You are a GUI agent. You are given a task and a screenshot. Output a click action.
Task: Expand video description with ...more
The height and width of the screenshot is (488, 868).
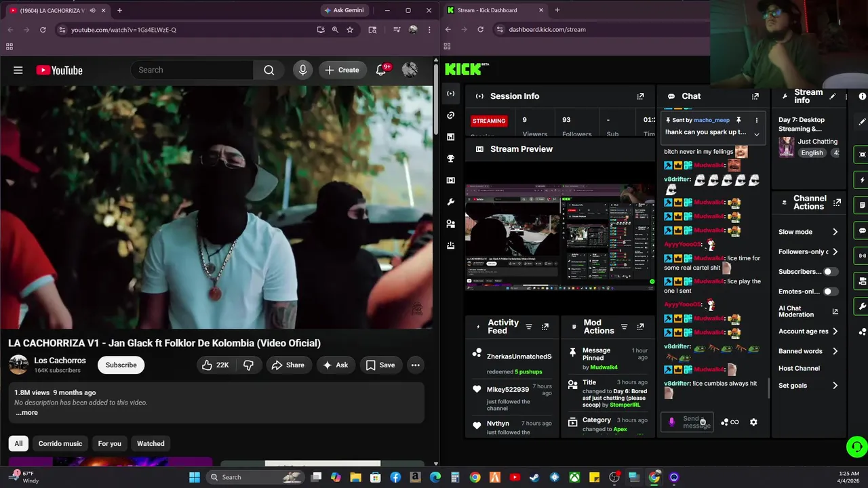tap(27, 412)
